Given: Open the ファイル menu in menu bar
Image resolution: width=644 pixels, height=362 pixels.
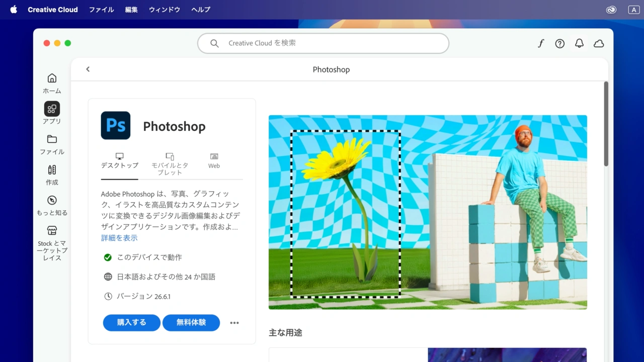Looking at the screenshot, I should pos(102,10).
